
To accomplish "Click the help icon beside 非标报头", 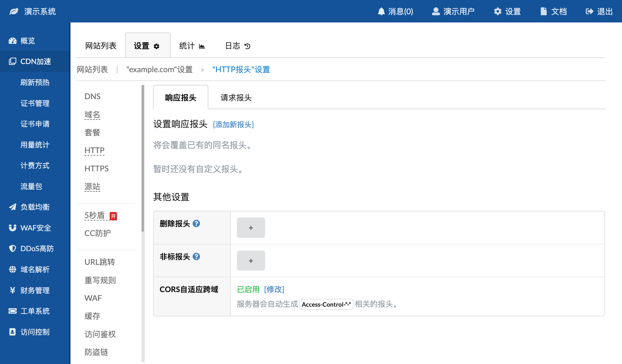I will tap(197, 257).
